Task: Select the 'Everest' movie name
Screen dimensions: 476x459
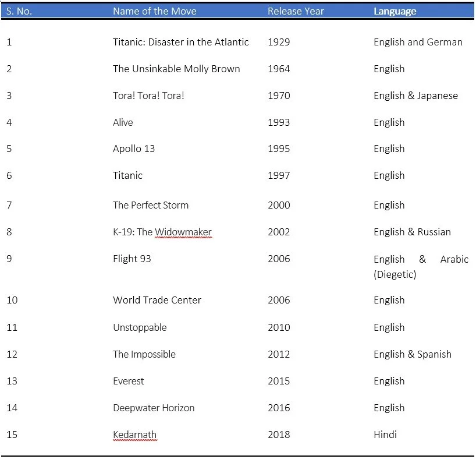Action: 128,381
